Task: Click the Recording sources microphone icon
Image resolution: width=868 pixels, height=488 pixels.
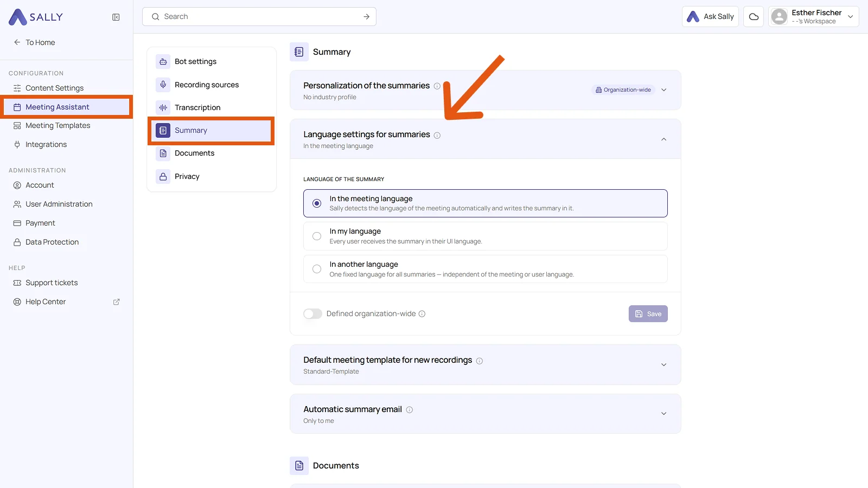Action: (163, 85)
